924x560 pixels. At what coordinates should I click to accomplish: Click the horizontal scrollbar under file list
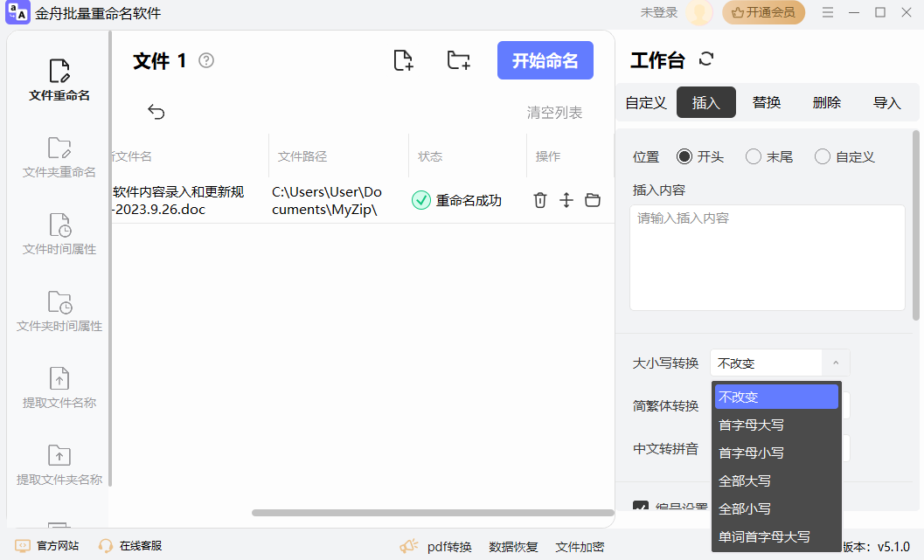pos(433,512)
